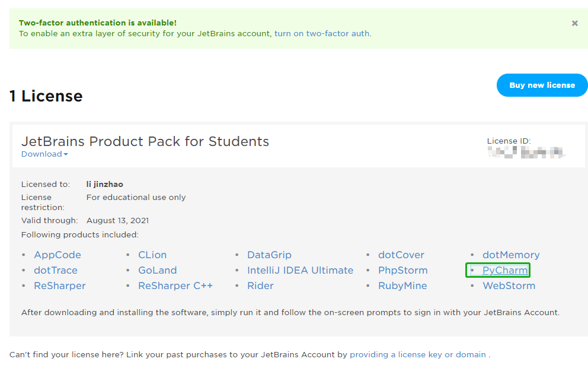Screen dimensions: 588x365
Task: Open the RubyMine product link
Action: (402, 285)
